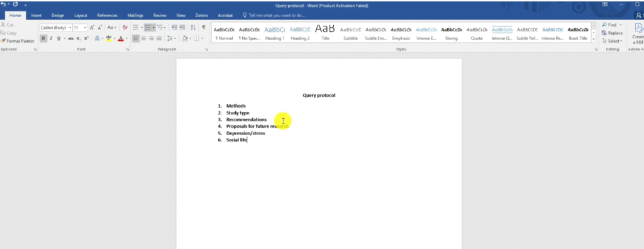The height and width of the screenshot is (249, 644).
Task: Apply the Heading 1 style
Action: [275, 33]
